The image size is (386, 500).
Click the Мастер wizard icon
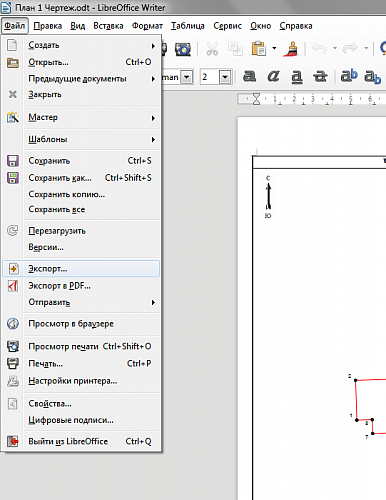pyautogui.click(x=13, y=117)
